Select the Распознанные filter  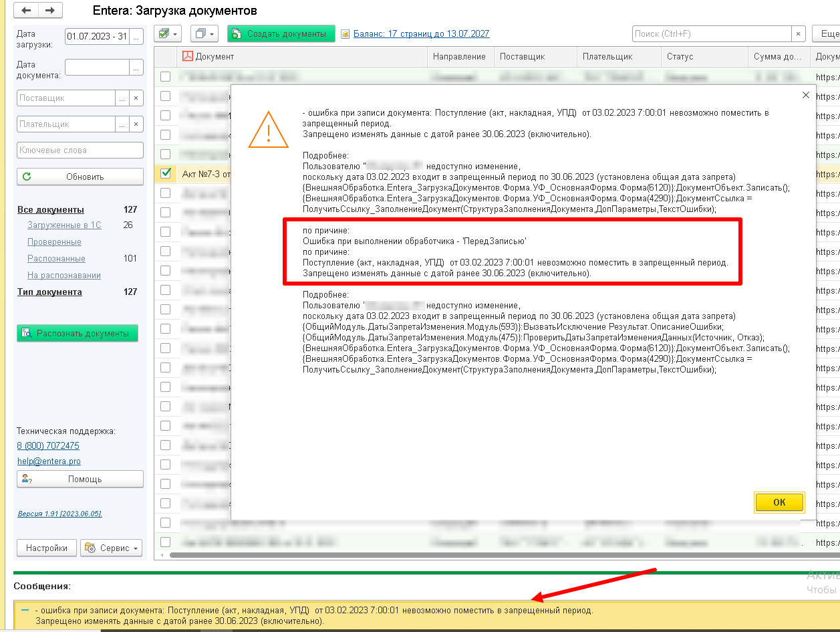[56, 259]
